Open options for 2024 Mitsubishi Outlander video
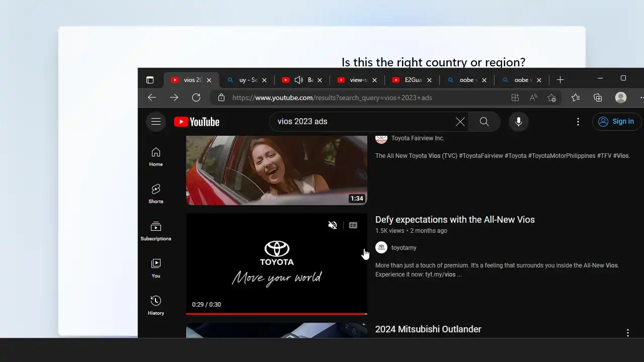Viewport: 644px width, 362px height. (x=628, y=333)
